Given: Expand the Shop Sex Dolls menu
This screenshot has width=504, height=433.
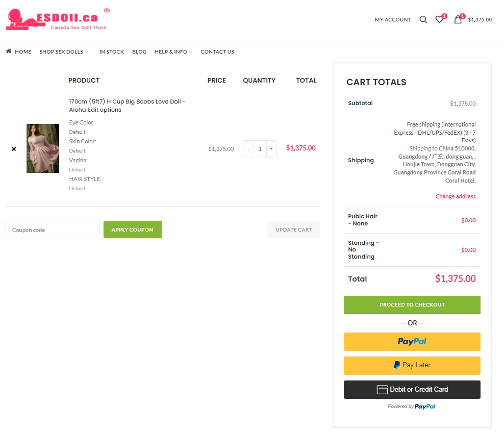Looking at the screenshot, I should coord(64,52).
